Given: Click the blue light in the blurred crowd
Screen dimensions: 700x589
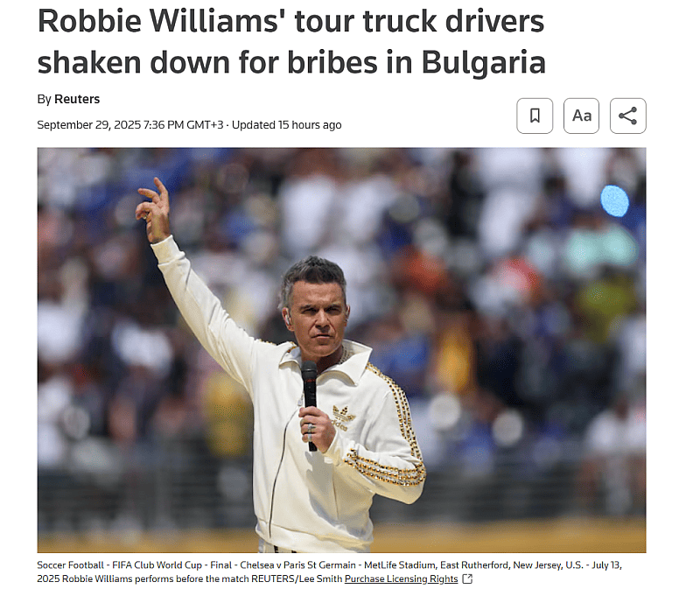Looking at the screenshot, I should click(x=614, y=201).
